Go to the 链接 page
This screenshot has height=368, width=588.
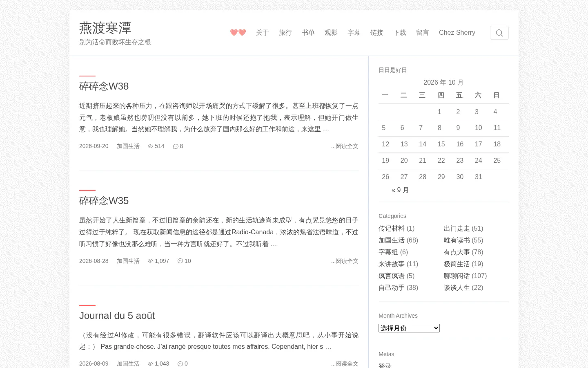pos(377,33)
